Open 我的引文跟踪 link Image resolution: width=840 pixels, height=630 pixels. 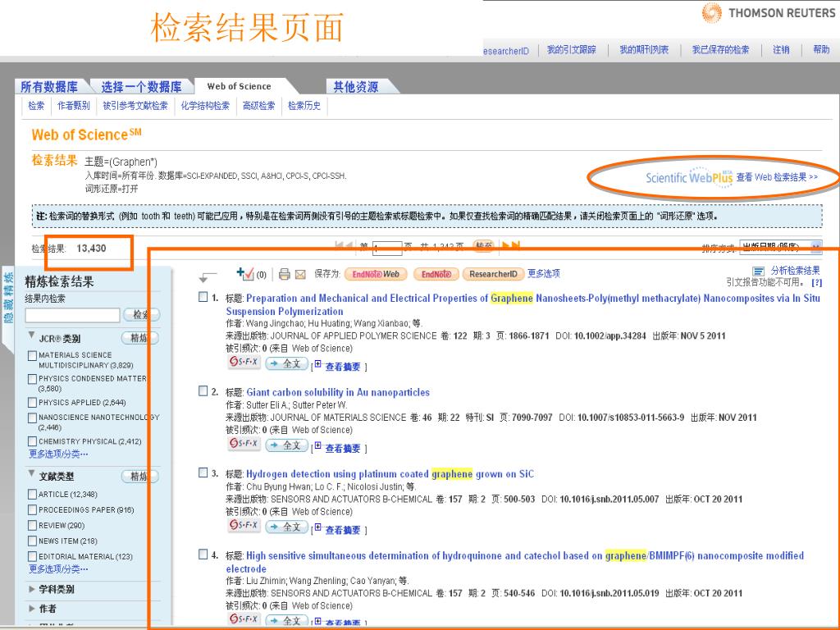click(572, 50)
